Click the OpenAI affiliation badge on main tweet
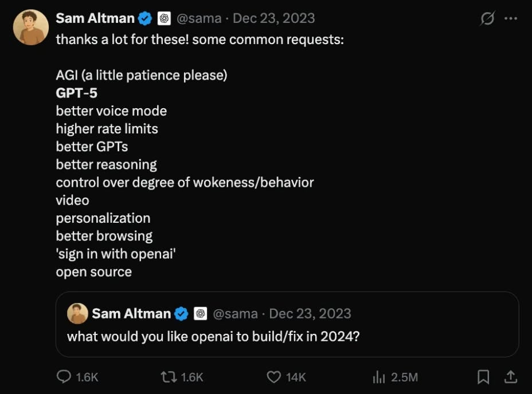This screenshot has width=532, height=394. click(164, 18)
